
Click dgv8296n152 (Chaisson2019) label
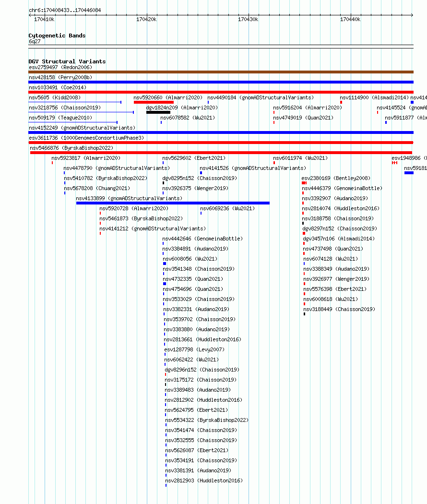coord(202,370)
